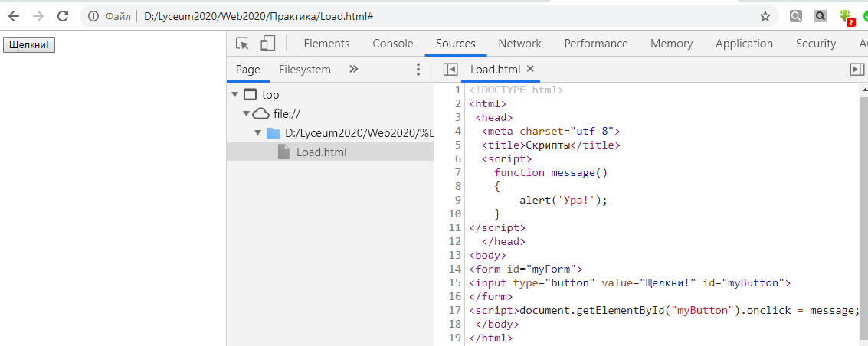This screenshot has height=346, width=868.
Task: Switch to the Console tab
Action: click(392, 44)
